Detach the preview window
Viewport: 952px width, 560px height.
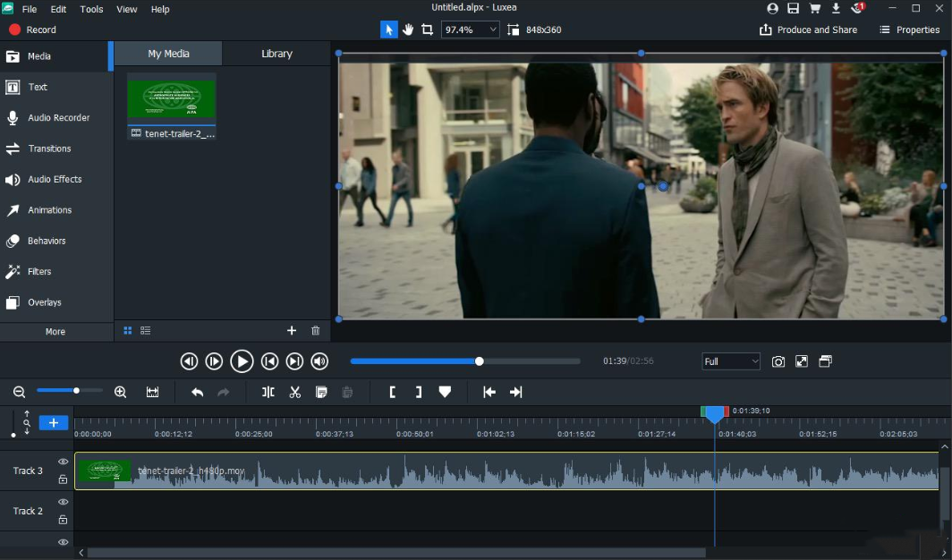825,361
